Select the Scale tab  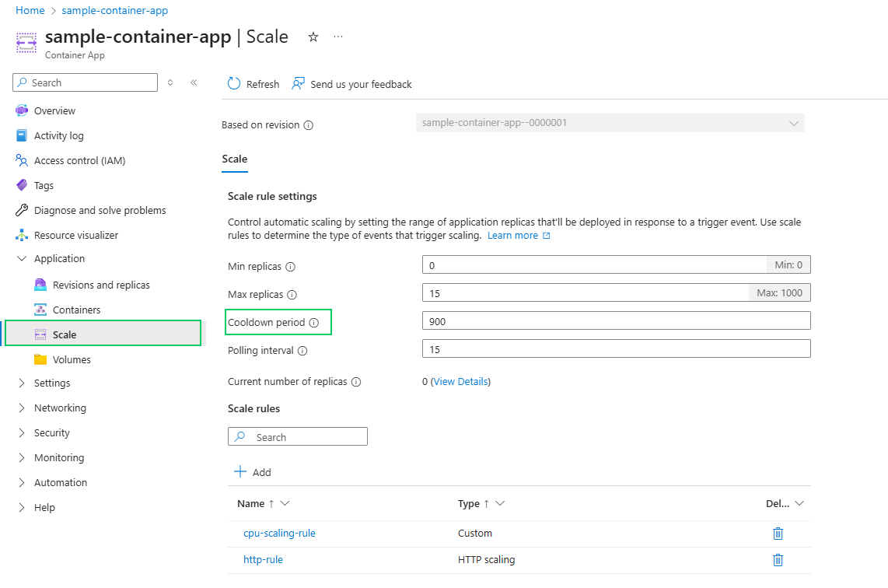[x=234, y=159]
